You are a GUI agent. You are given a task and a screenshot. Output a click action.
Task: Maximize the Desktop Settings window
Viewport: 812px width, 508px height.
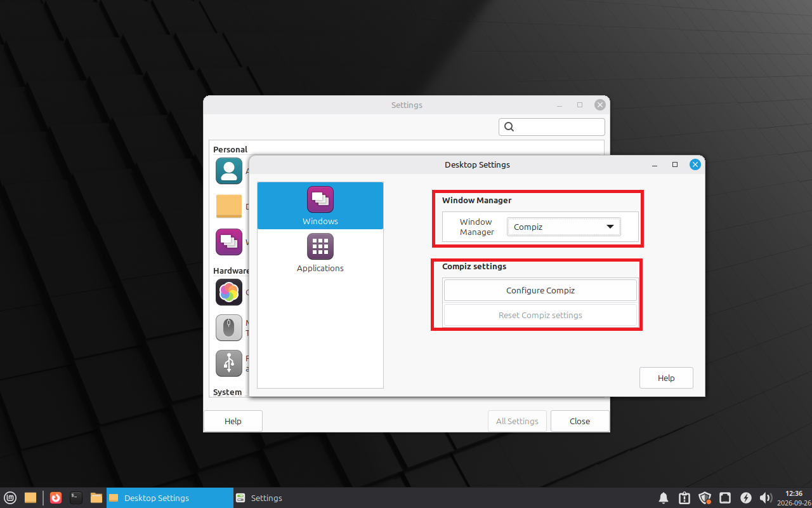[675, 164]
